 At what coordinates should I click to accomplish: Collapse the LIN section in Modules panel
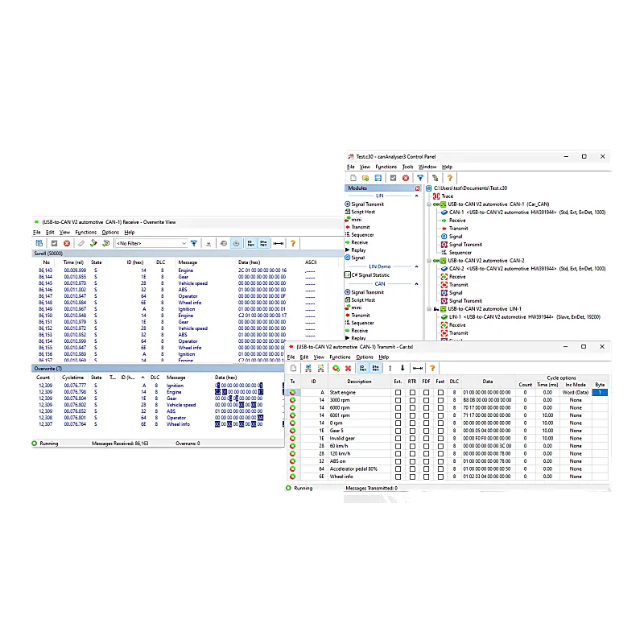[416, 196]
